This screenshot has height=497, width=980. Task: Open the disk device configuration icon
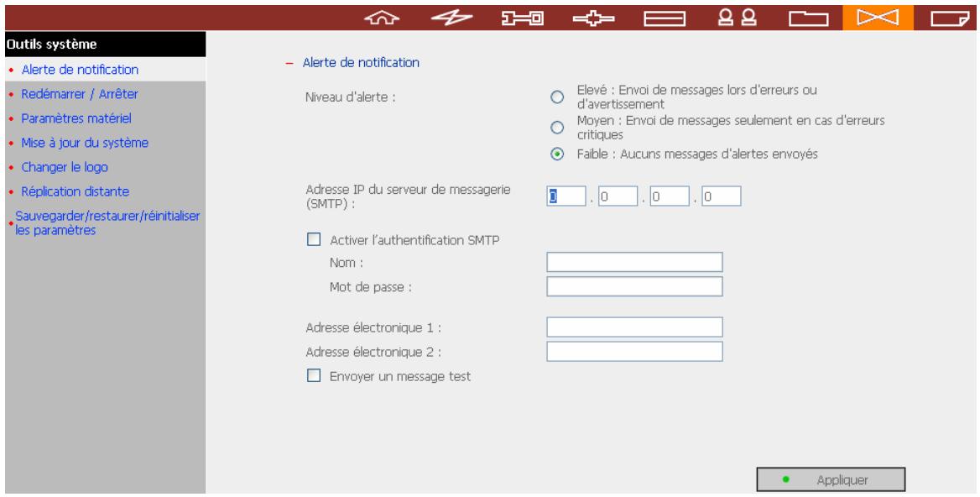tap(665, 19)
